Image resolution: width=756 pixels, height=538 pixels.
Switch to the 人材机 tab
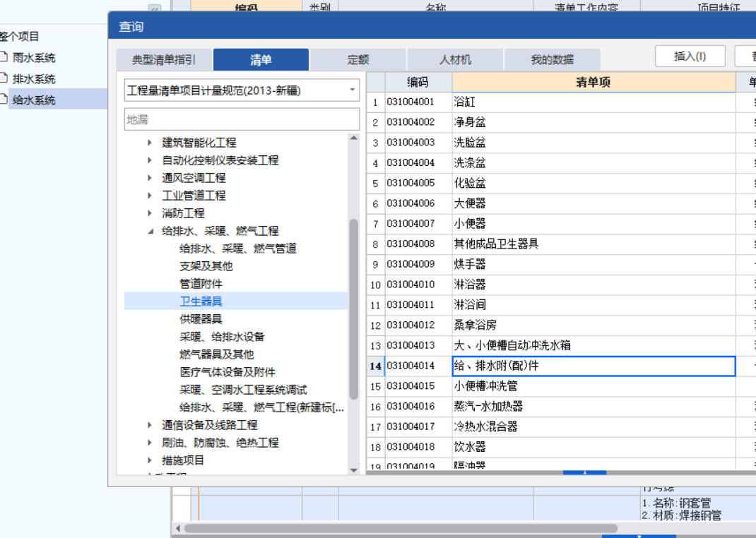click(x=454, y=59)
